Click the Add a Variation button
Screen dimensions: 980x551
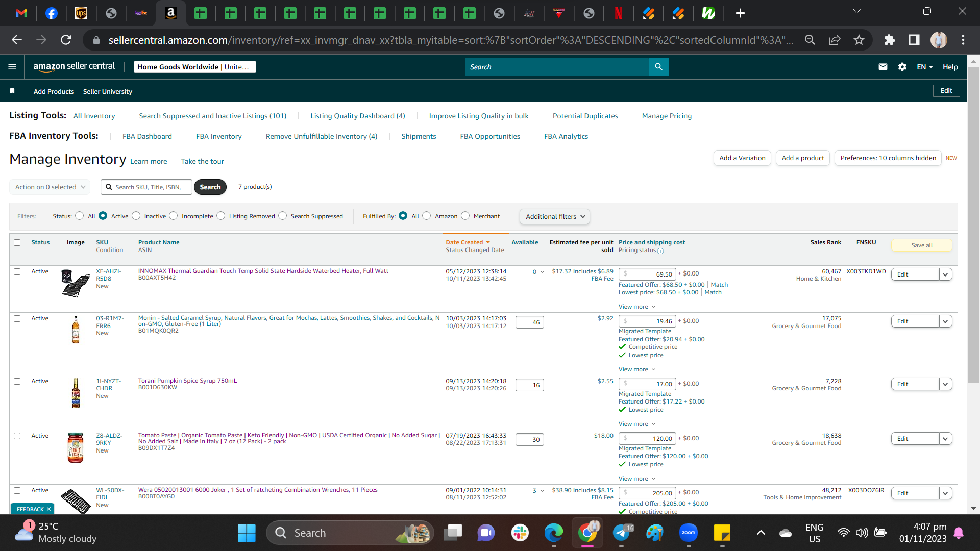pyautogui.click(x=742, y=158)
